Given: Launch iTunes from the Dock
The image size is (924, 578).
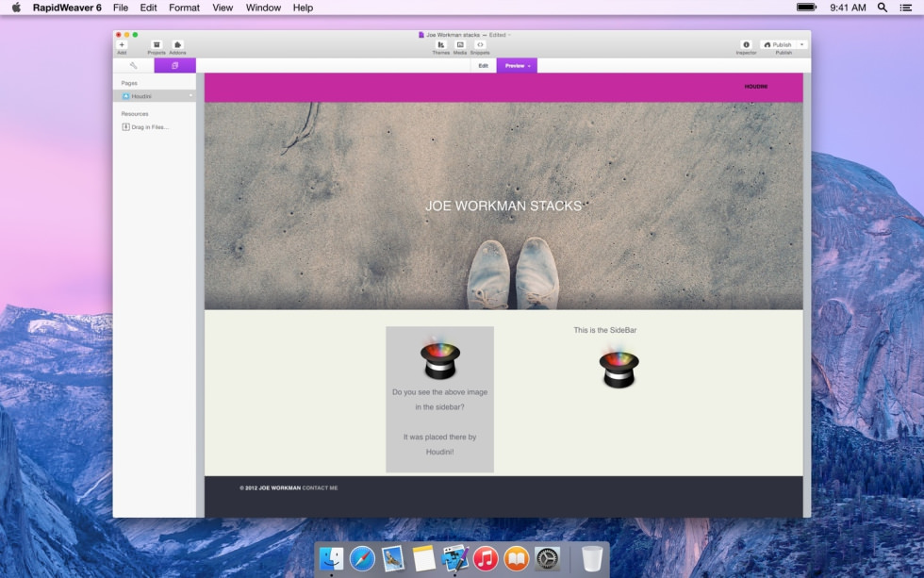Looking at the screenshot, I should pyautogui.click(x=486, y=558).
